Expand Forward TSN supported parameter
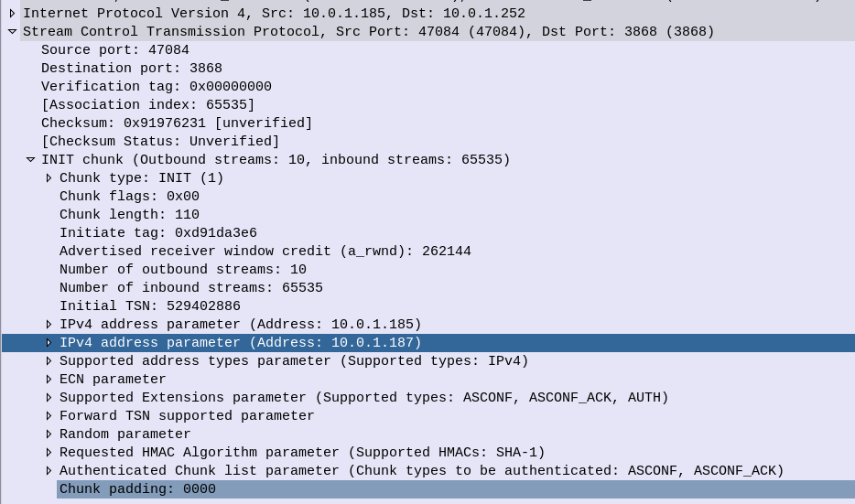This screenshot has height=504, width=855. click(49, 416)
